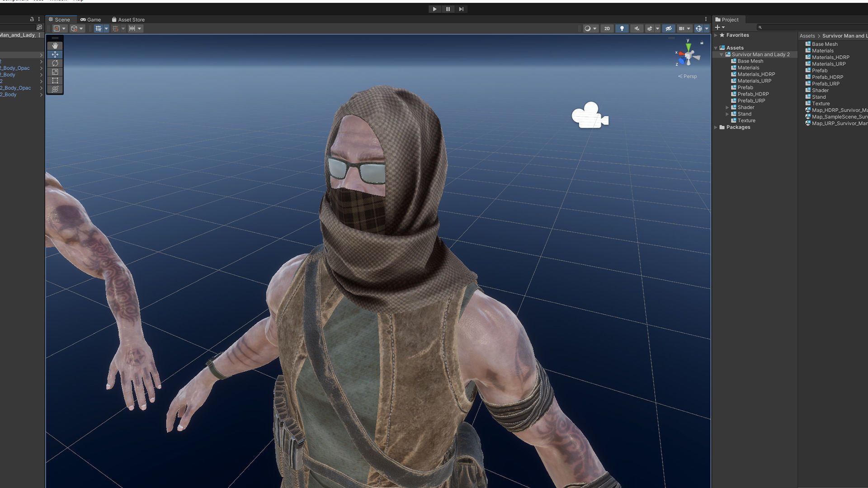
Task: Step one frame forward
Action: pyautogui.click(x=461, y=9)
